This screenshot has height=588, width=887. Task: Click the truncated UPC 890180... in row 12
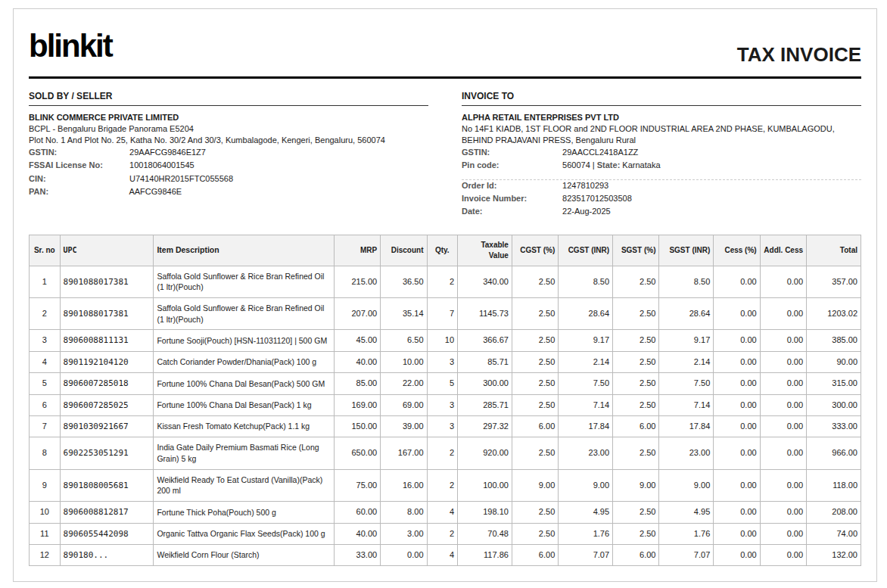(86, 555)
